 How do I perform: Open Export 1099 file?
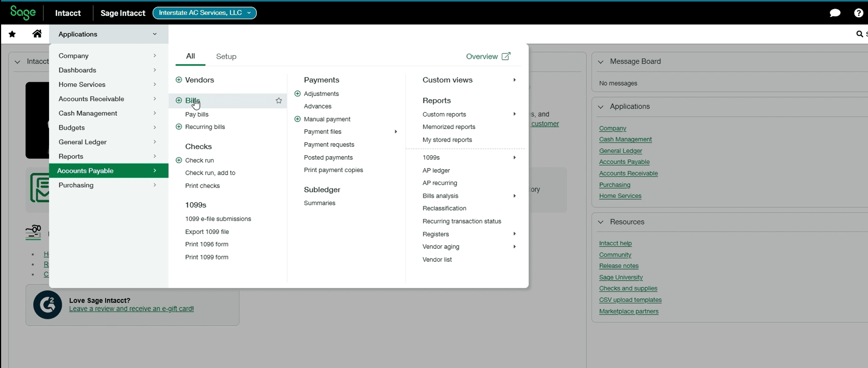pyautogui.click(x=207, y=232)
